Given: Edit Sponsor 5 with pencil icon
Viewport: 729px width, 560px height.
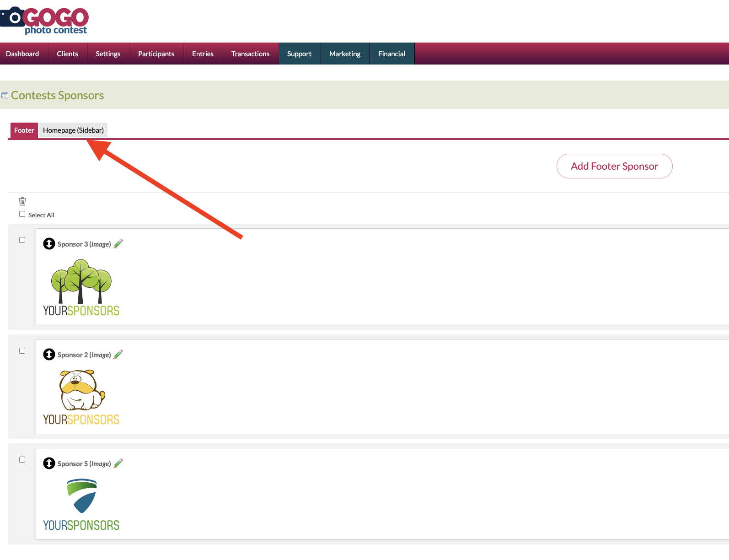Looking at the screenshot, I should click(x=118, y=463).
